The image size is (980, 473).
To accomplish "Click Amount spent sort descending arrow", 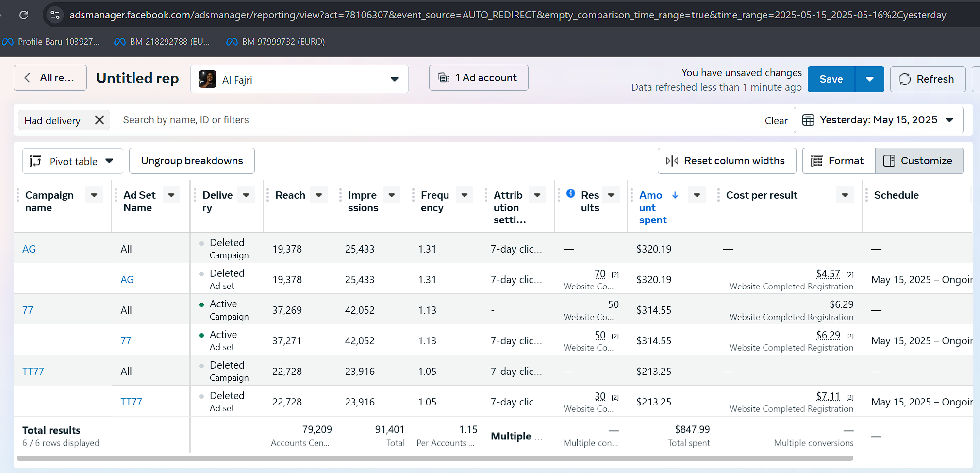I will [x=675, y=195].
